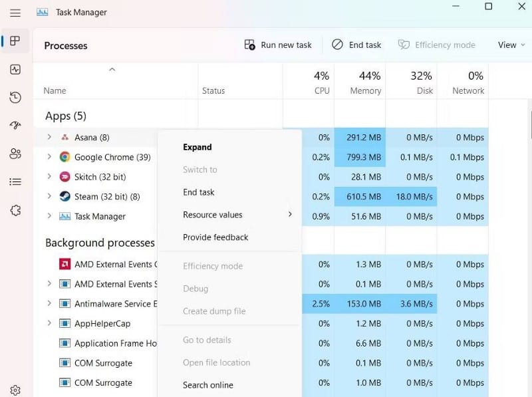Viewport: 532px width, 397px height.
Task: Open the View dropdown menu
Action: [511, 45]
